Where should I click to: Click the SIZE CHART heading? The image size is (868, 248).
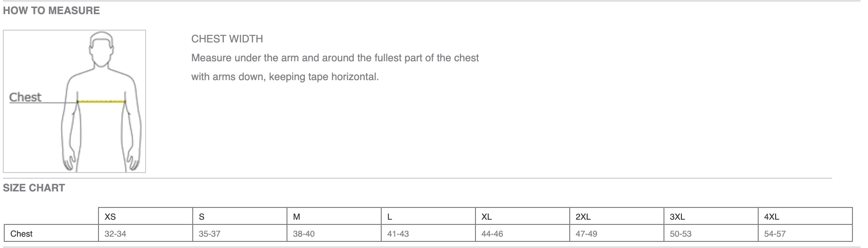(34, 188)
